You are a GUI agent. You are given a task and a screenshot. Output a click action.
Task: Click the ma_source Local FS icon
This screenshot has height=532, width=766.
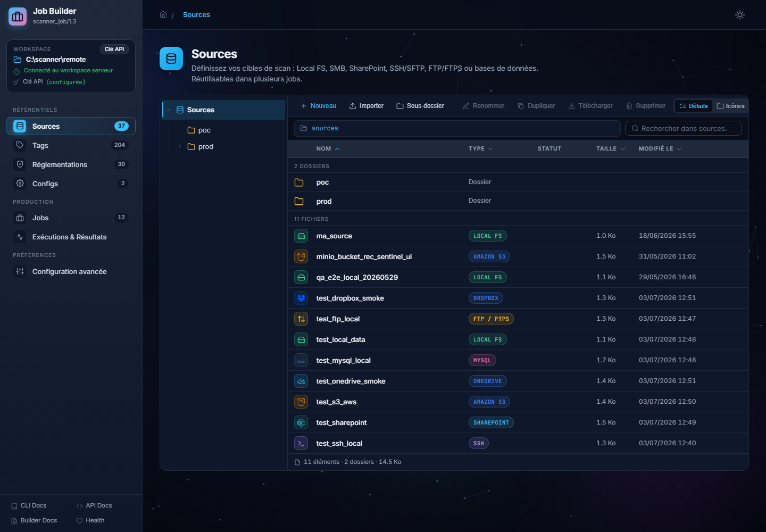pyautogui.click(x=301, y=236)
